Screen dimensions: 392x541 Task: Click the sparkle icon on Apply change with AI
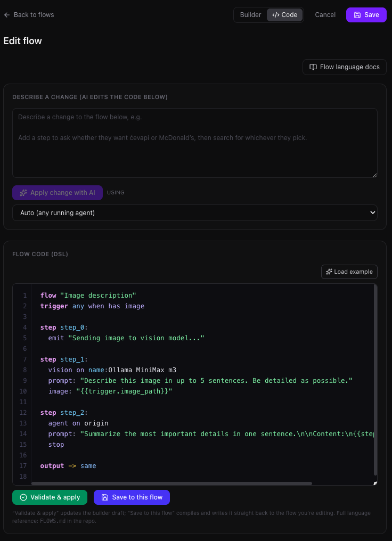tap(23, 193)
